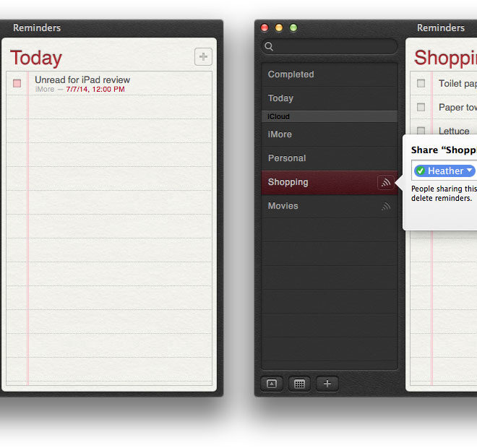Add a new list with the sidebar plus button
Screen dimensions: 477x448
[327, 384]
